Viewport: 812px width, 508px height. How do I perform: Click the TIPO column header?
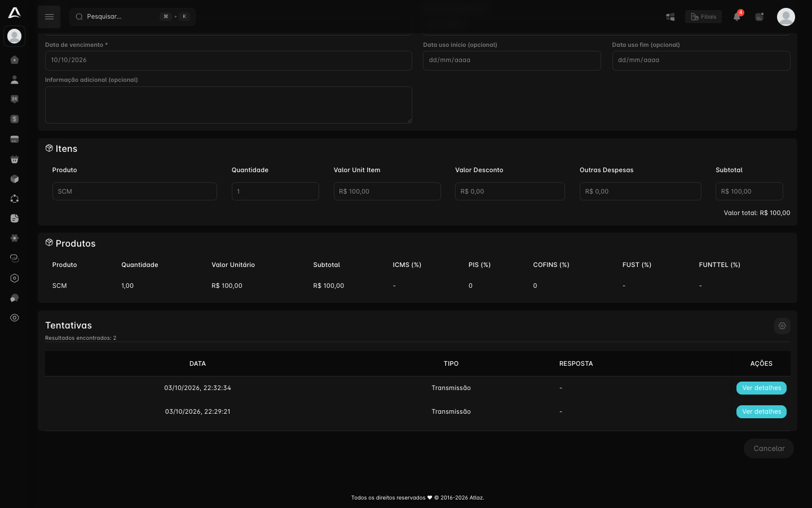[451, 364]
